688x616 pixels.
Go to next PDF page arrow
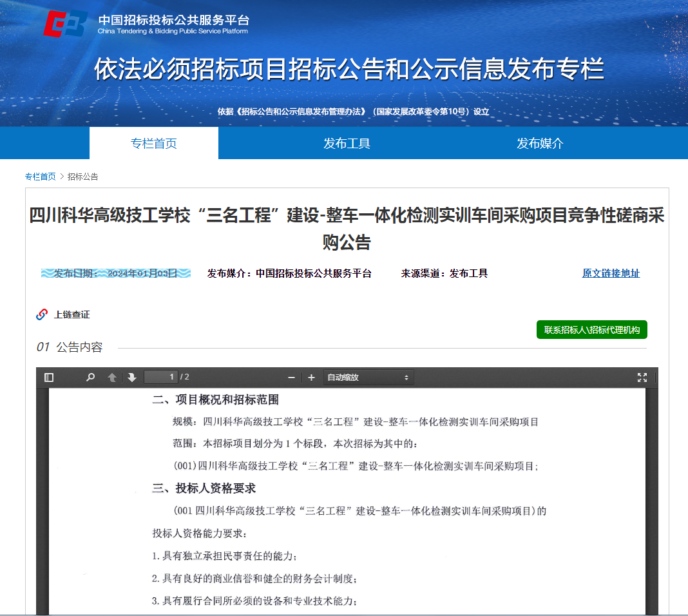131,378
